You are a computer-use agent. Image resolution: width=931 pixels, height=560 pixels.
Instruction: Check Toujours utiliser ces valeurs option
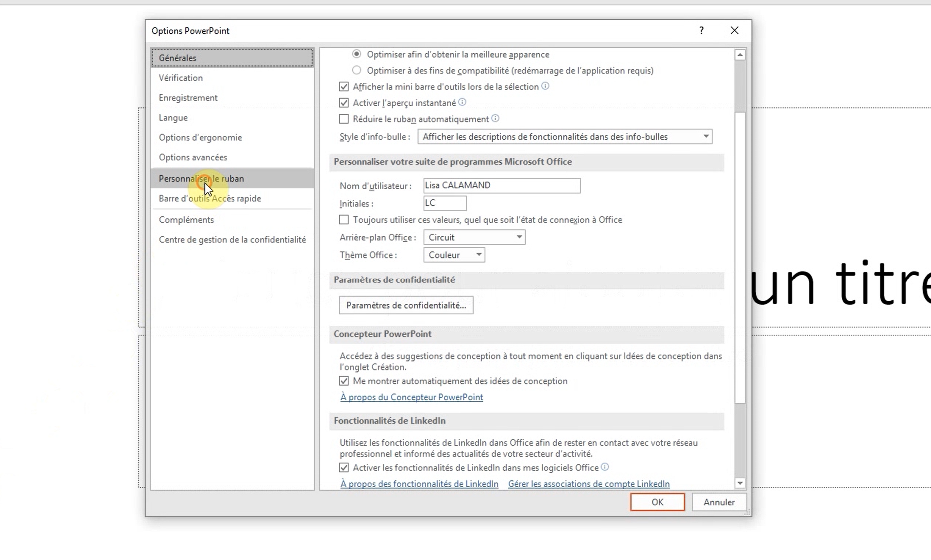[x=344, y=220]
